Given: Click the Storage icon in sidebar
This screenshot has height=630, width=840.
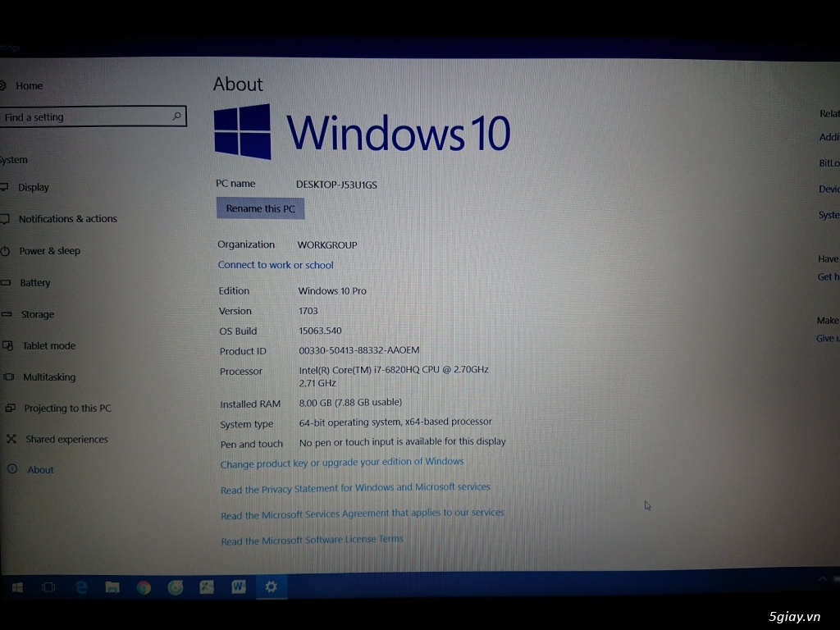Looking at the screenshot, I should point(7,314).
